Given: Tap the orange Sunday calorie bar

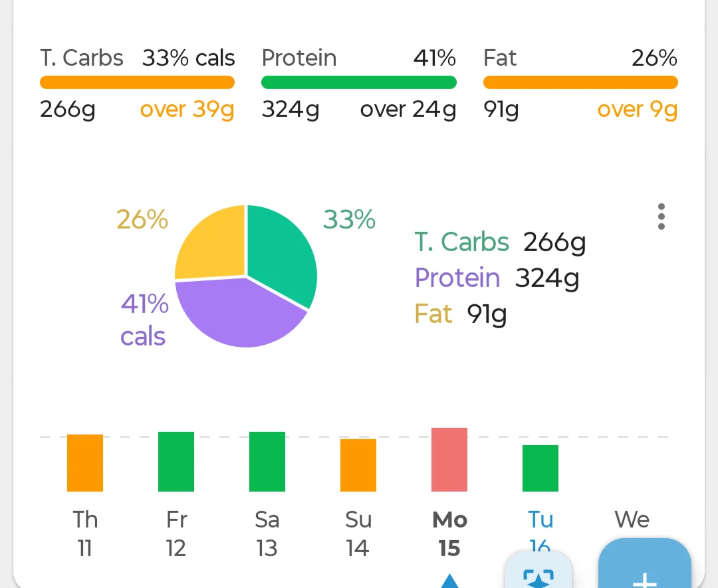Looking at the screenshot, I should (x=358, y=465).
